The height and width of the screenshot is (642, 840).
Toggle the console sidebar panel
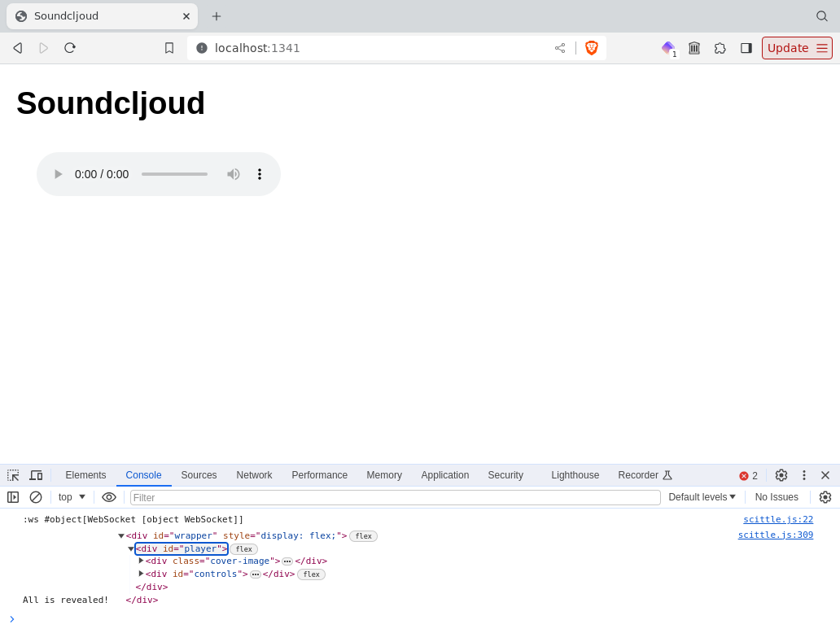click(x=13, y=497)
